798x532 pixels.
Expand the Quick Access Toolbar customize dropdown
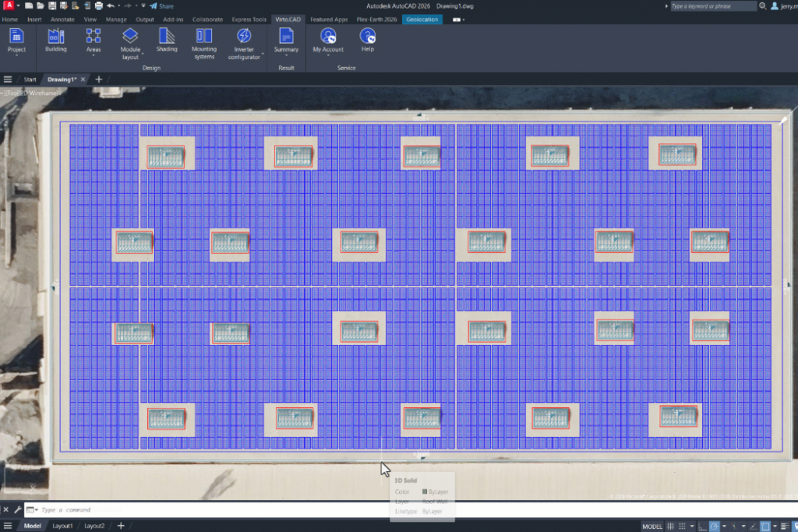click(x=143, y=5)
